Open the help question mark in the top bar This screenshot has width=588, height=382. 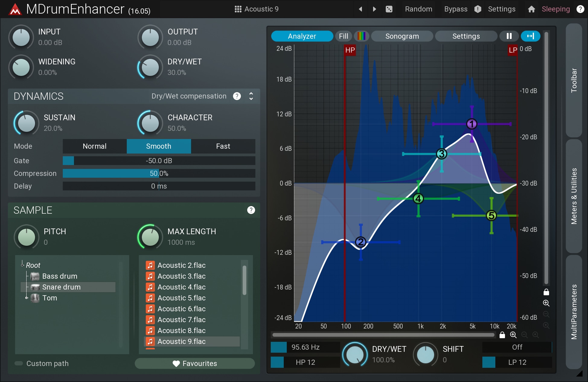[580, 9]
